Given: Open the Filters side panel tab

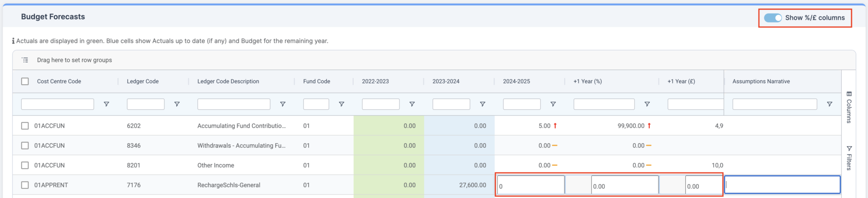Looking at the screenshot, I should [849, 158].
